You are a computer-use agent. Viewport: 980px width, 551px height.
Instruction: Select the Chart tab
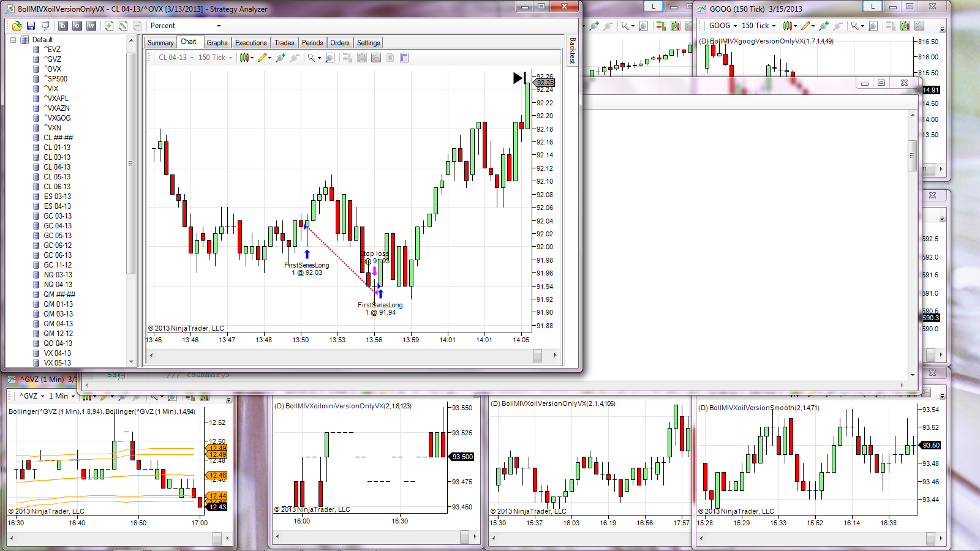click(189, 42)
